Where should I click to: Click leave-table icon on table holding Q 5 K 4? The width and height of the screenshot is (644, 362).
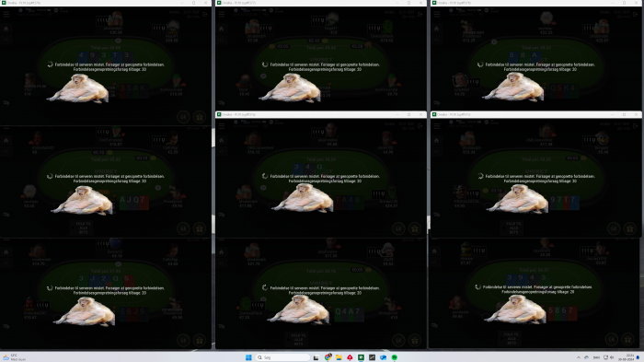click(x=635, y=14)
